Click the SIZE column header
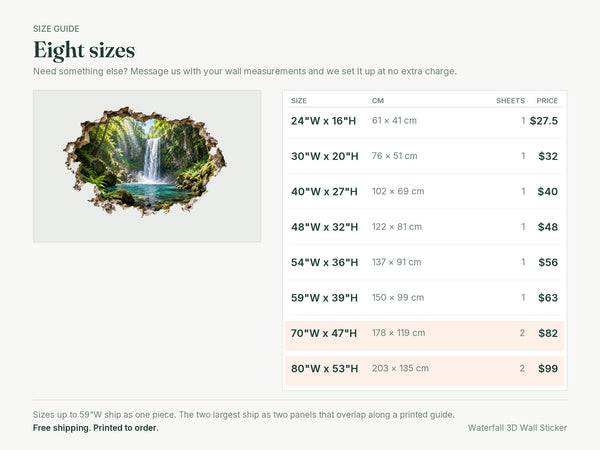Viewport: 600px width, 450px height. point(299,101)
